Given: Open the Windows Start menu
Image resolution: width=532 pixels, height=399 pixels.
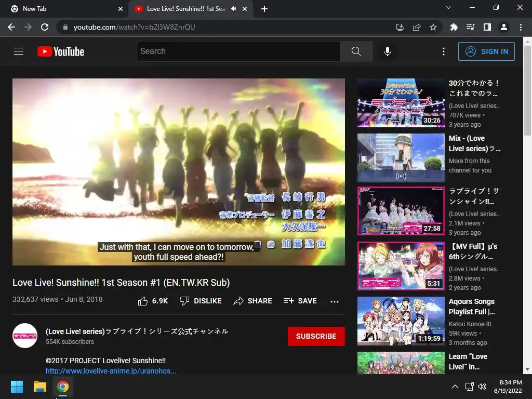Looking at the screenshot, I should [17, 387].
